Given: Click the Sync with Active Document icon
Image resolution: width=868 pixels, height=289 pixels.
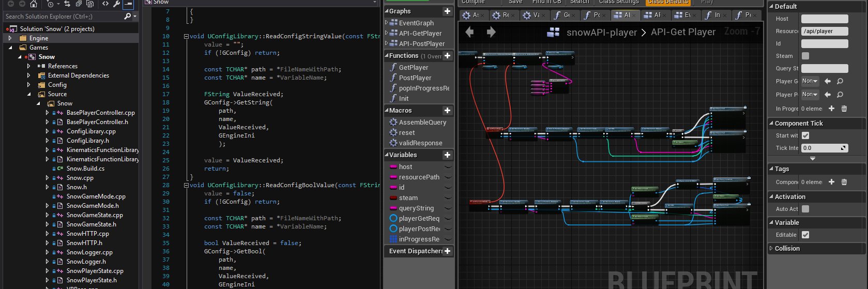Looking at the screenshot, I should [x=67, y=4].
